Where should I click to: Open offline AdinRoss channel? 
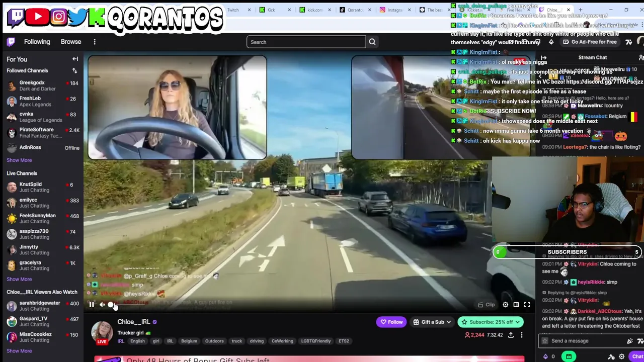coord(43,147)
